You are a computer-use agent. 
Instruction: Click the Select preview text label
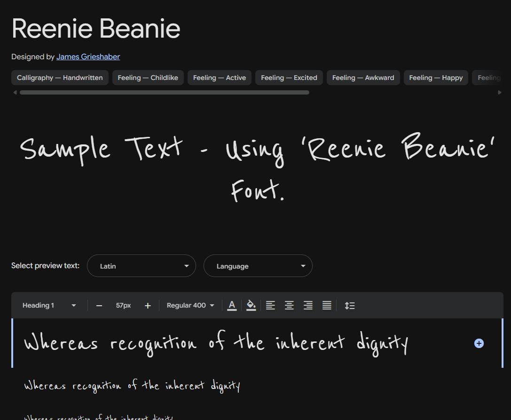(45, 265)
